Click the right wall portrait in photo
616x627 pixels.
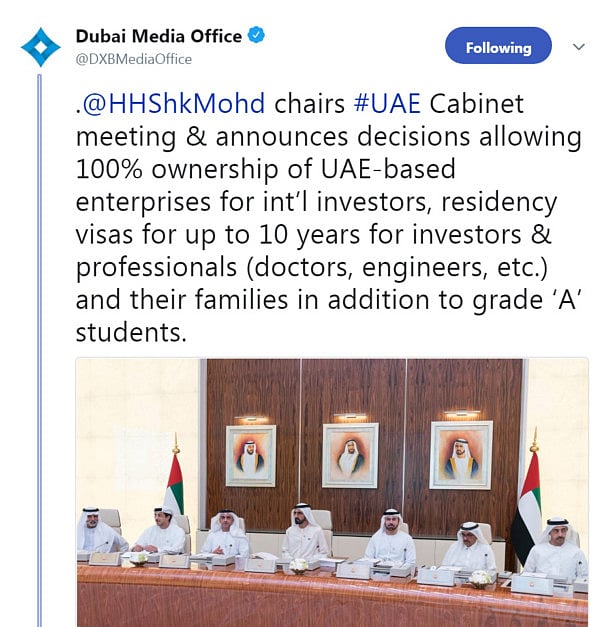click(461, 455)
